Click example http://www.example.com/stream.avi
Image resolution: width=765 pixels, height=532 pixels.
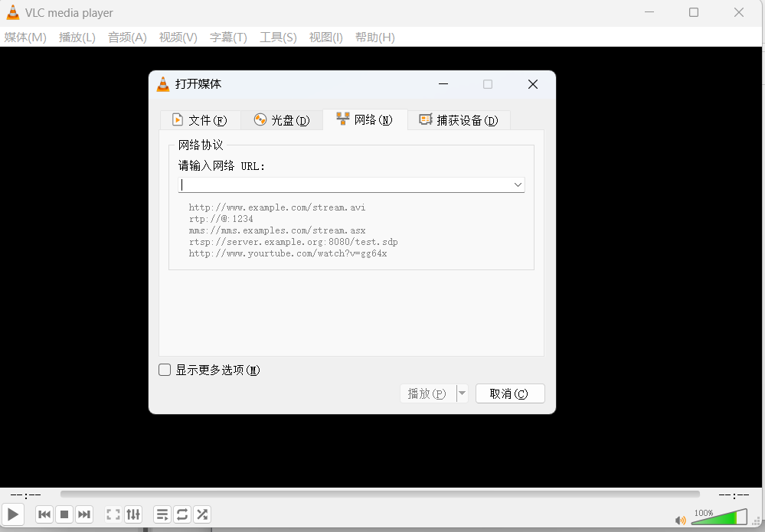pyautogui.click(x=277, y=207)
